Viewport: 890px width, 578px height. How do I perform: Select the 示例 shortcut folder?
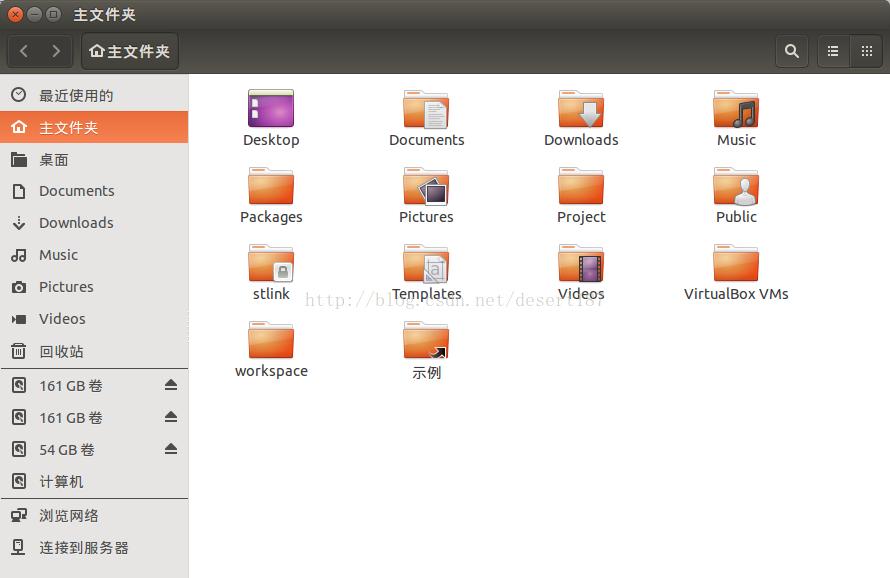tap(426, 343)
